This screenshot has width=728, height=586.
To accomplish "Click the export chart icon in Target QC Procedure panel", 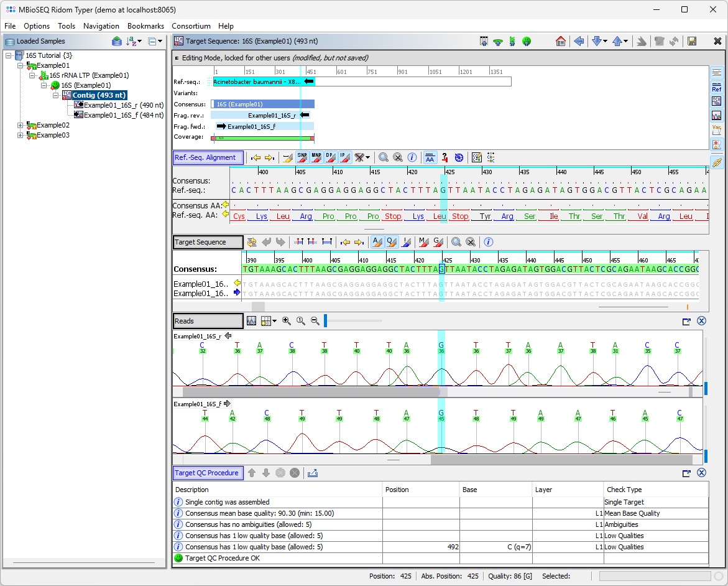I will [313, 473].
